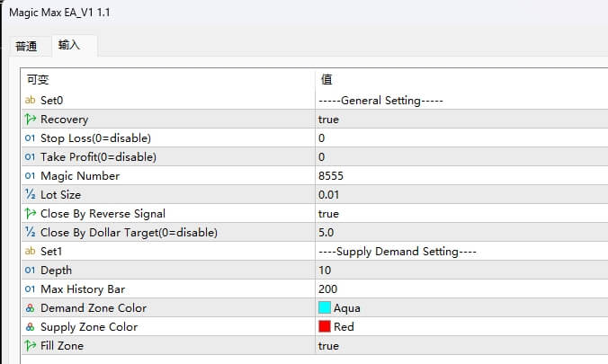Click the boolean icon beside Fill Zone
Image resolution: width=608 pixels, height=364 pixels.
click(30, 346)
